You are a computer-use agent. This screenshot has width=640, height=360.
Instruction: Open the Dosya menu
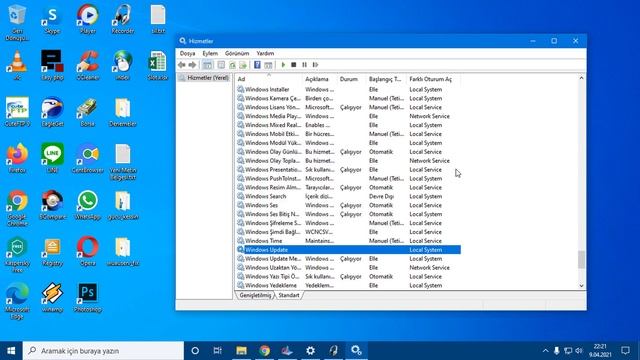187,53
